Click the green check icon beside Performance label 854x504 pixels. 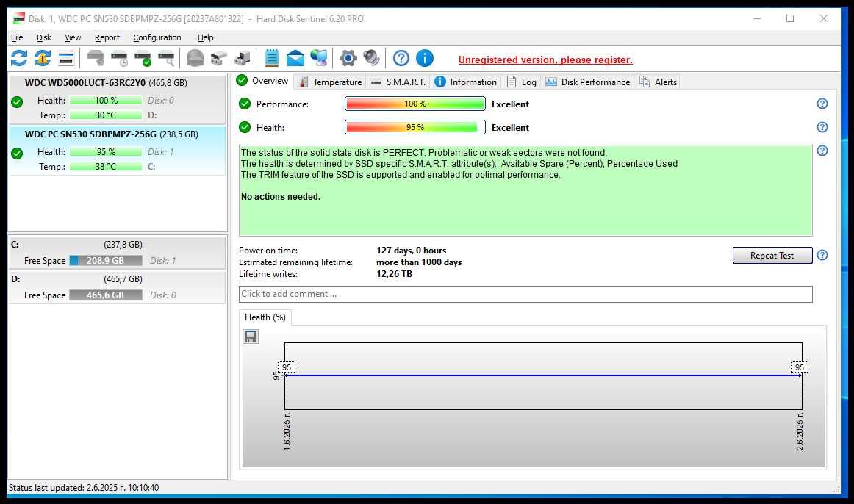[x=245, y=104]
